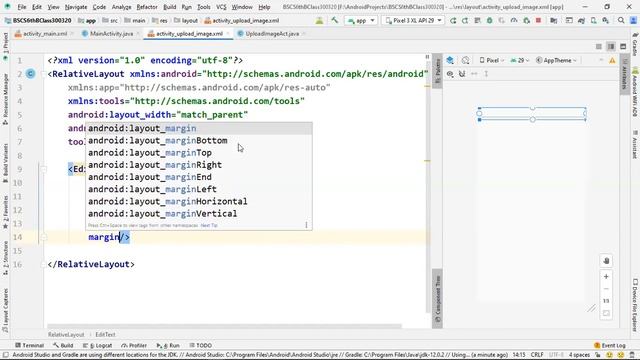Open the AppTheme dropdown in preview
The height and width of the screenshot is (360, 640).
(556, 60)
